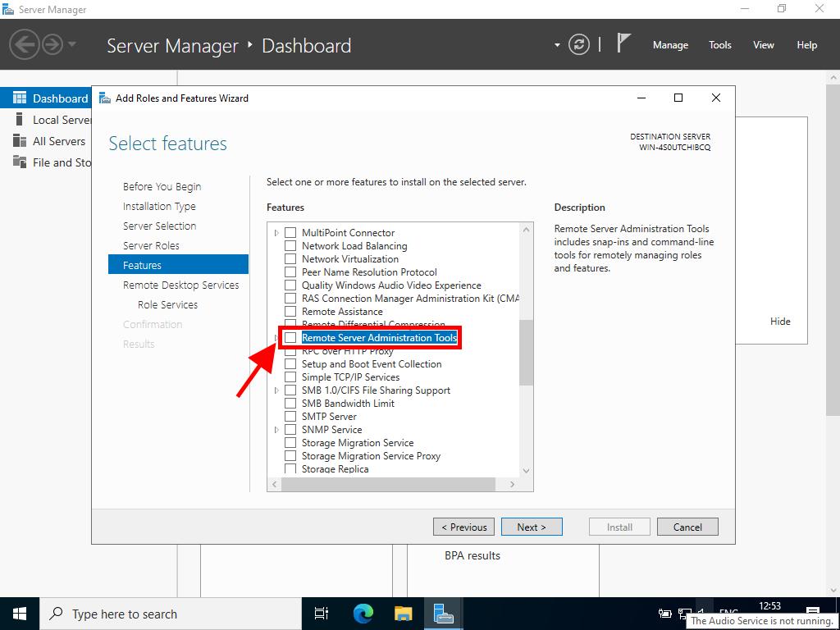Enable the Network Load Balancing checkbox

pyautogui.click(x=290, y=246)
